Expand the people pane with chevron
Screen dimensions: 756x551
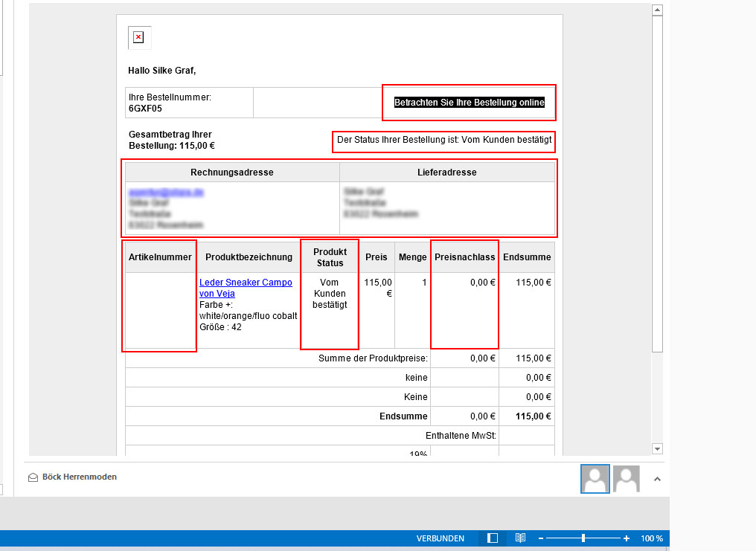656,480
